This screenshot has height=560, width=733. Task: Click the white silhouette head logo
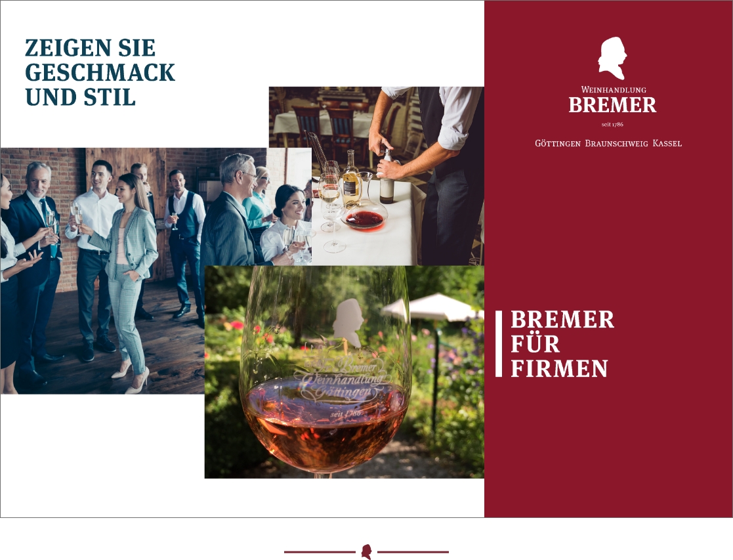612,58
